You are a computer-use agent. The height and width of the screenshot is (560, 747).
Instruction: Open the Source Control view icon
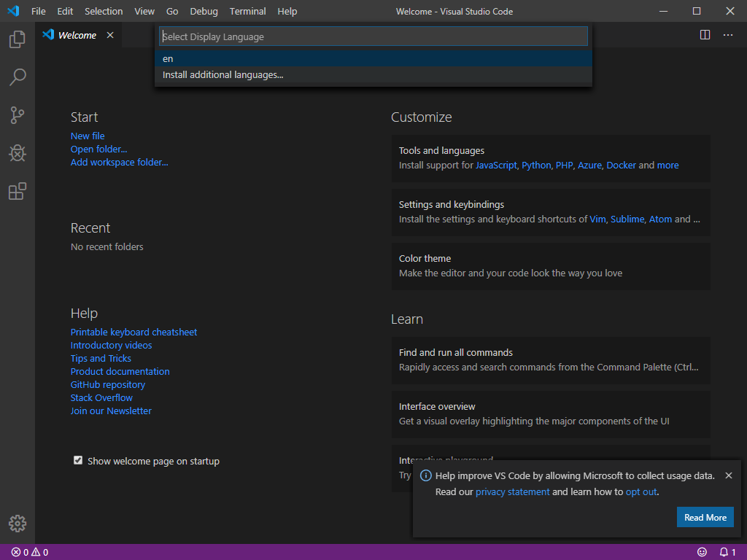click(x=18, y=115)
